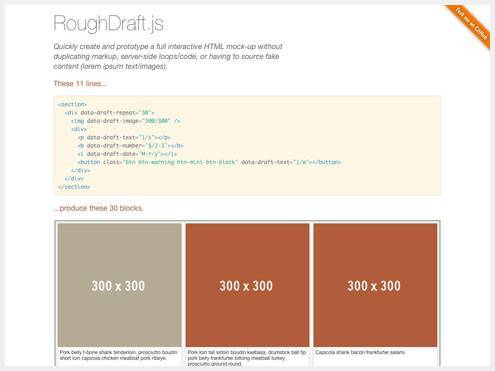Click the RoughDraft.js page title

tap(109, 24)
